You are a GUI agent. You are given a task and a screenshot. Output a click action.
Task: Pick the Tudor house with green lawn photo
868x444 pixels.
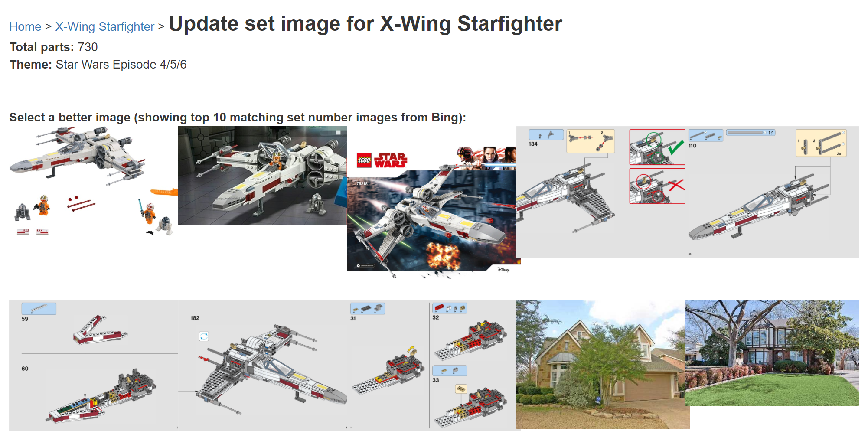pos(772,353)
